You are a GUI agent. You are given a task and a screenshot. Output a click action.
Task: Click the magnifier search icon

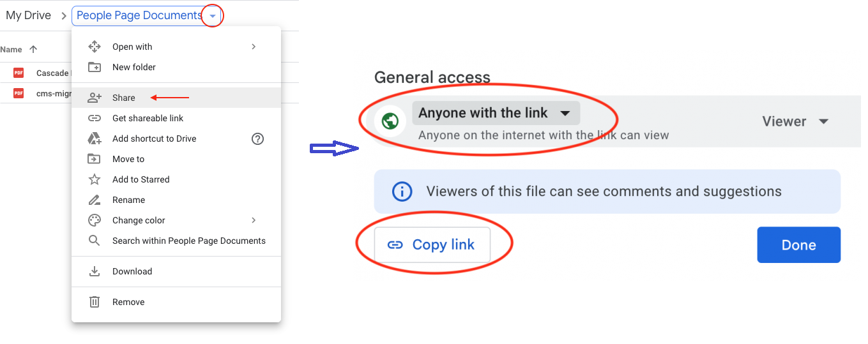click(94, 241)
